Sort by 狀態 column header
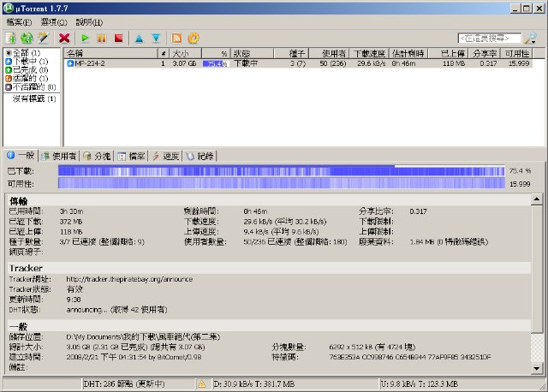The height and width of the screenshot is (392, 548). tap(252, 53)
